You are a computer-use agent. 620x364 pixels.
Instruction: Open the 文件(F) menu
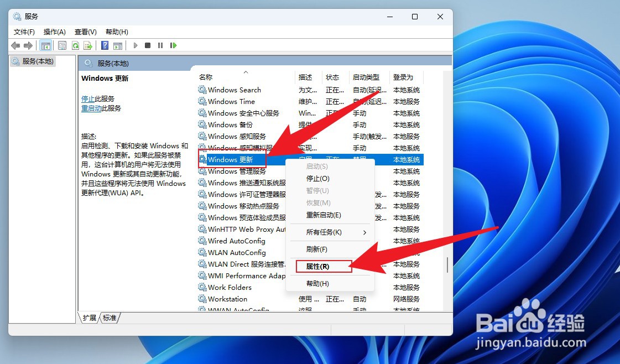pos(24,32)
